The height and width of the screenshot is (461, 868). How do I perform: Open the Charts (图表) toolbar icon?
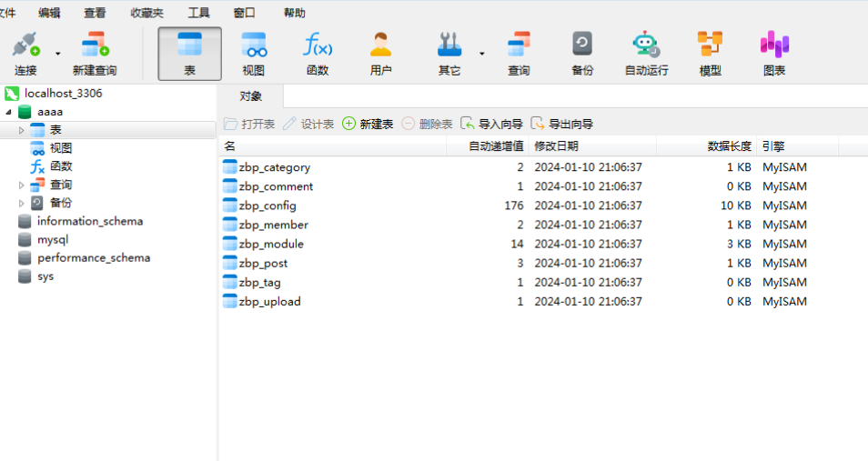(x=774, y=54)
